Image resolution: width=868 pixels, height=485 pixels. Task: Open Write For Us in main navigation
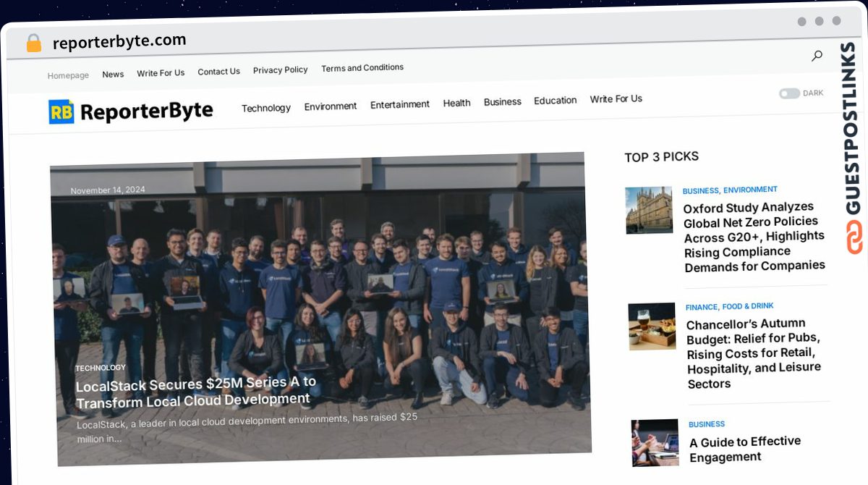coord(616,98)
